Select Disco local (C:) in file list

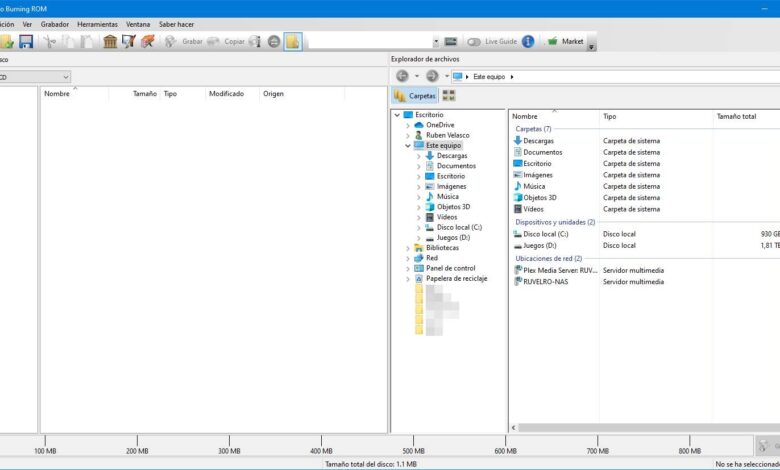pyautogui.click(x=546, y=234)
